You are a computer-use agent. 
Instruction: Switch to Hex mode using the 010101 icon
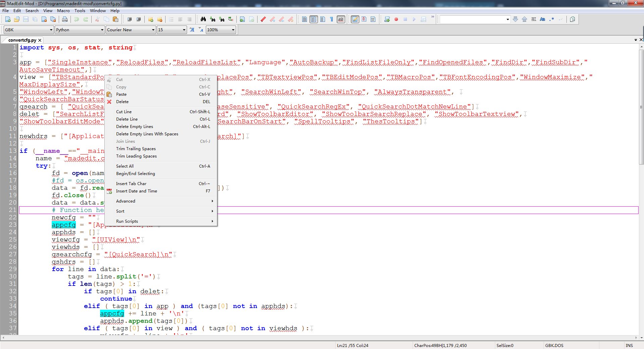[373, 19]
